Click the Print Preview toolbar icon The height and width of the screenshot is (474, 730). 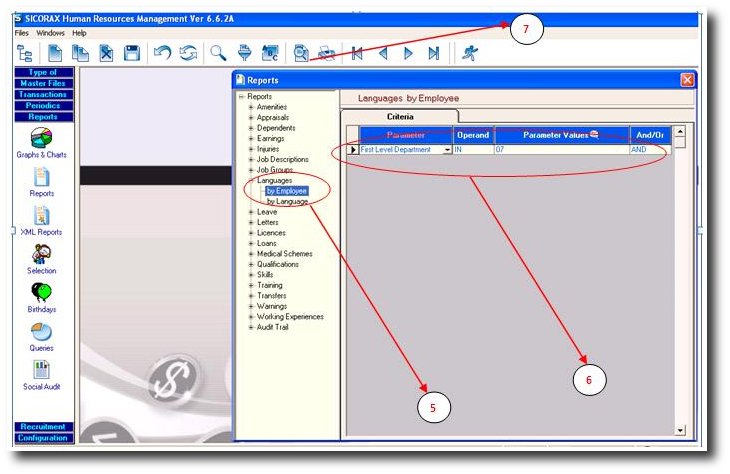point(301,53)
